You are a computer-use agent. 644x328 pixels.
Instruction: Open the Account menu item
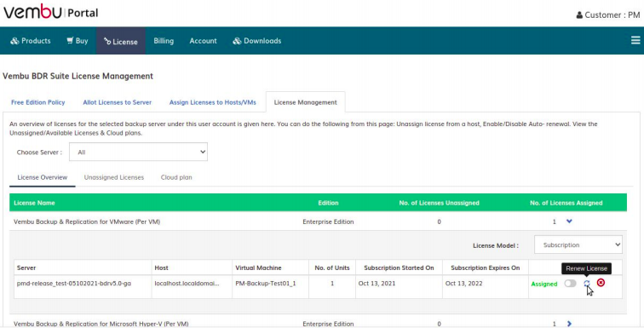[x=203, y=41]
